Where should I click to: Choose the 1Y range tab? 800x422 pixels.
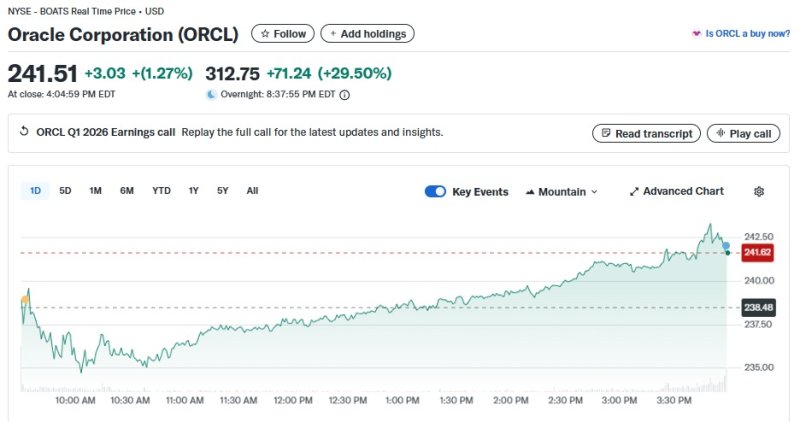click(x=193, y=191)
